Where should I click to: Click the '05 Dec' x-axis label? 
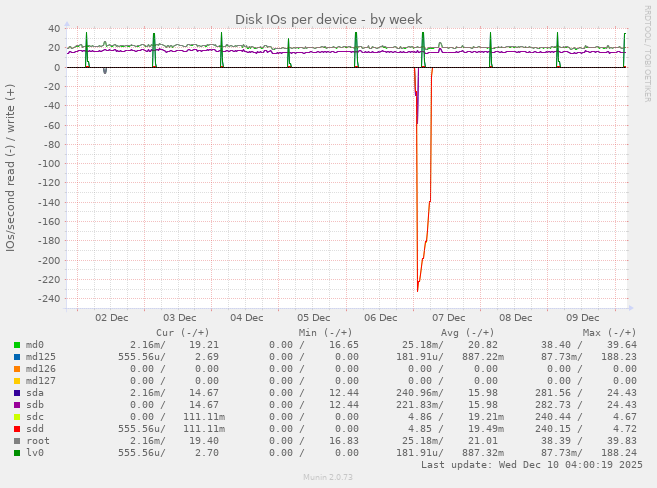[x=314, y=318]
